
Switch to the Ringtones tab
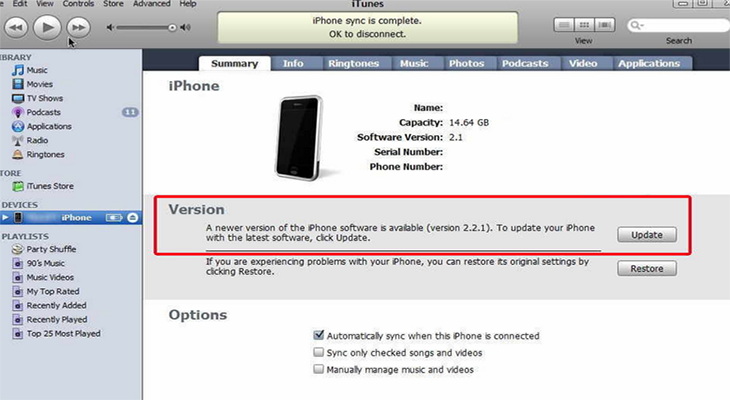pyautogui.click(x=353, y=63)
